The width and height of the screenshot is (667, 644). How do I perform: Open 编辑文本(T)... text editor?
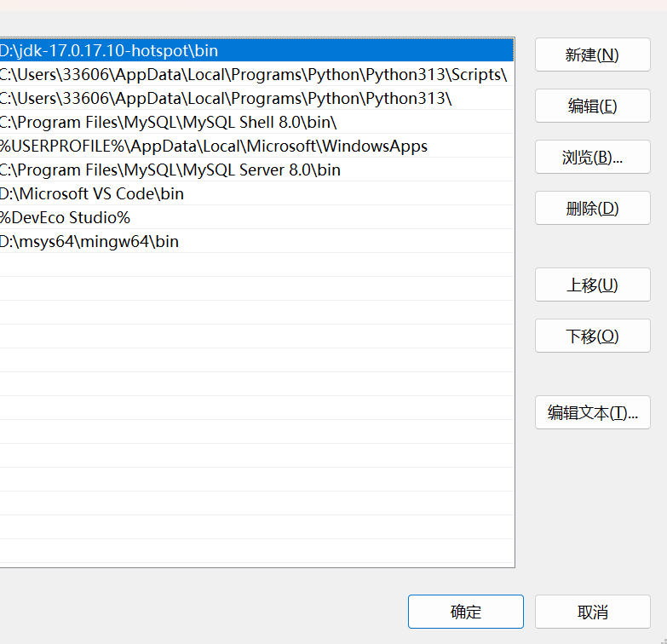pos(593,412)
